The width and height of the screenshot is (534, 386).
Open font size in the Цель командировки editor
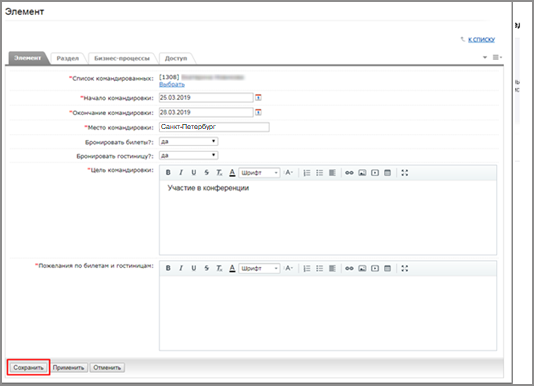pos(288,173)
